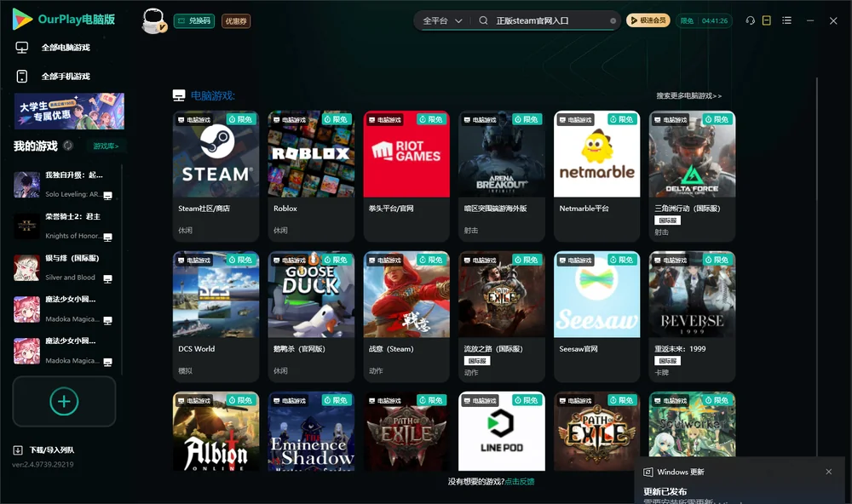Click the 电脑游戏 tag on DCS World card
The height and width of the screenshot is (504, 852).
[194, 261]
